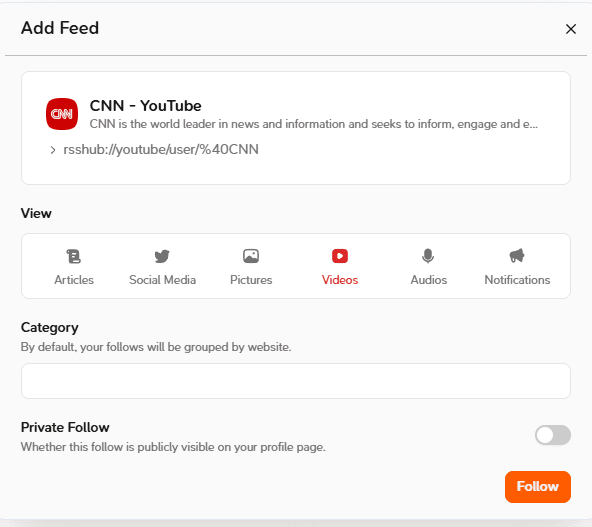The image size is (592, 527).
Task: Switch view to the Articles label
Action: point(74,280)
